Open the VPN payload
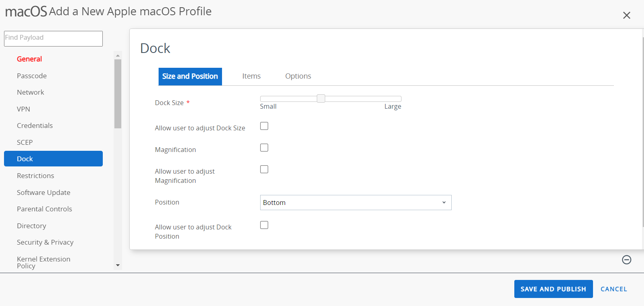This screenshot has height=306, width=644. pos(23,109)
